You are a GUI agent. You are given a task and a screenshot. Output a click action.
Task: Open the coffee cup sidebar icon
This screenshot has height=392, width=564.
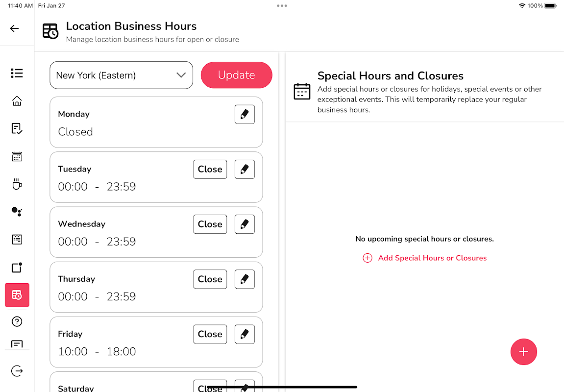(17, 184)
